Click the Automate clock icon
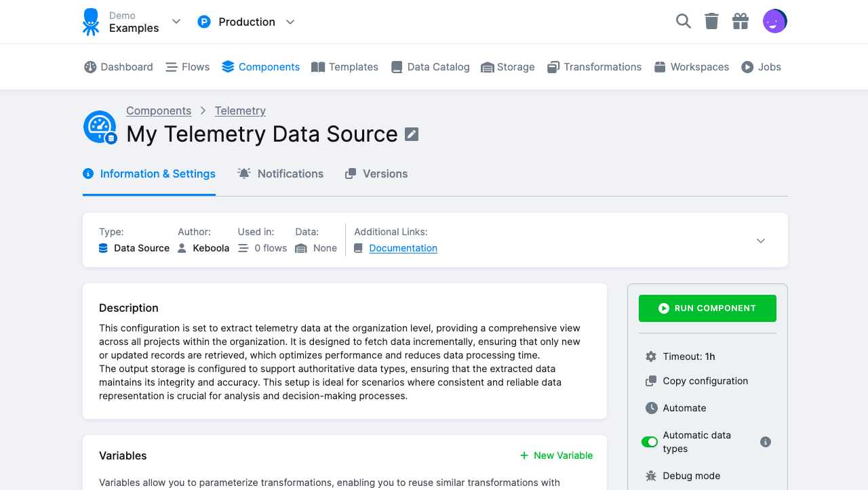868x490 pixels. [652, 408]
